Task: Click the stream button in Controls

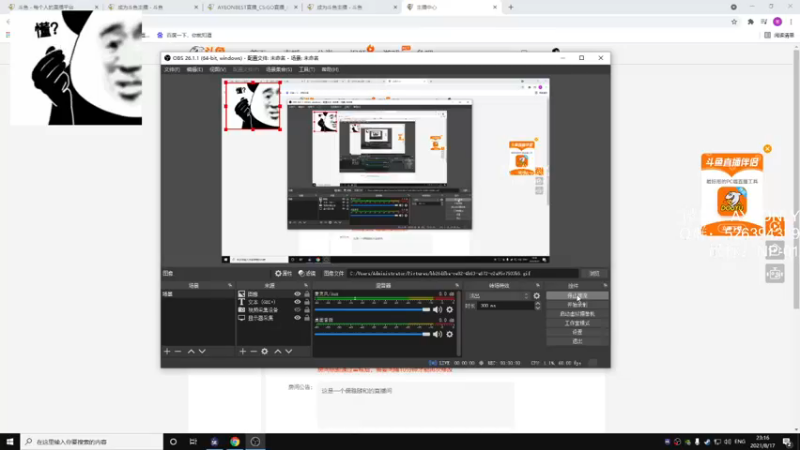Action: point(577,296)
